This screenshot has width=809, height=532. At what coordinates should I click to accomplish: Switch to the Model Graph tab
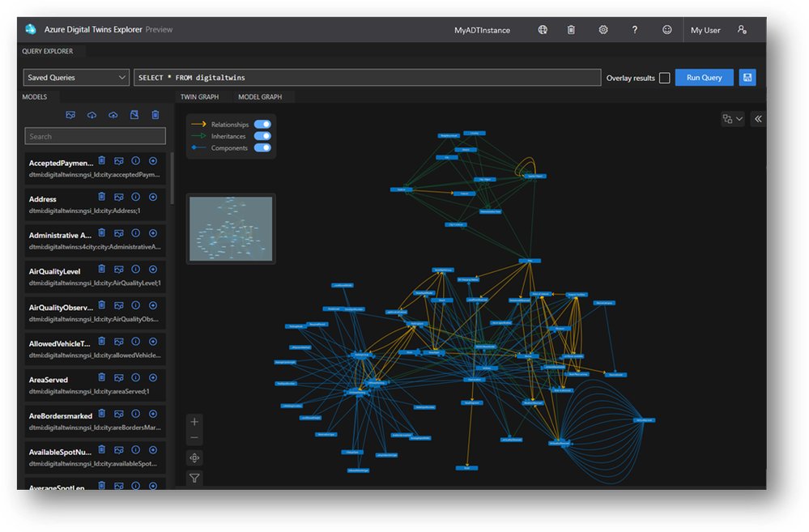point(260,97)
